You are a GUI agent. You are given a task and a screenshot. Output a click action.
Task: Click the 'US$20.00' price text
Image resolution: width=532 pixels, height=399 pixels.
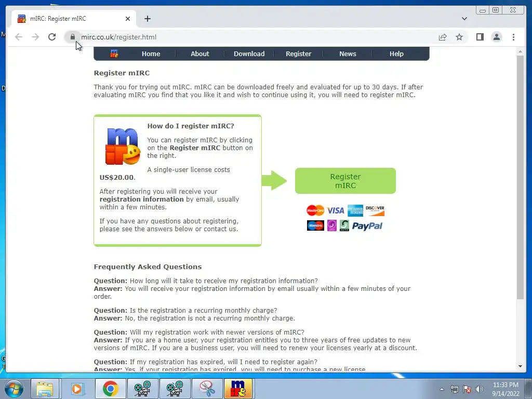[x=117, y=178]
